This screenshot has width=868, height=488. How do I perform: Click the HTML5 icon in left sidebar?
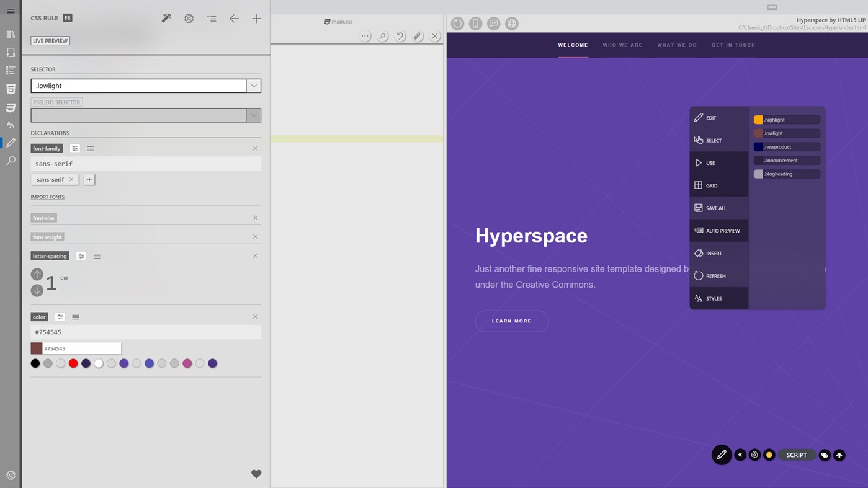coord(11,89)
